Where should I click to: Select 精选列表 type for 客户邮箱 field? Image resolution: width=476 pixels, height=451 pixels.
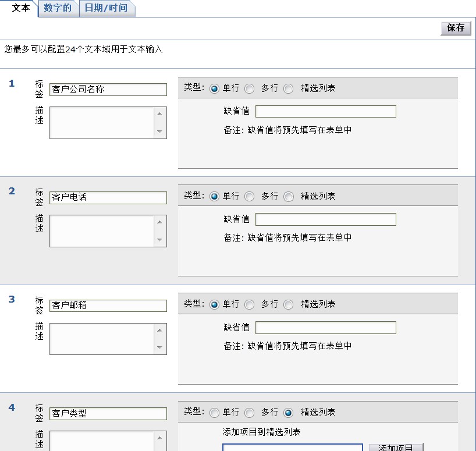tap(288, 304)
